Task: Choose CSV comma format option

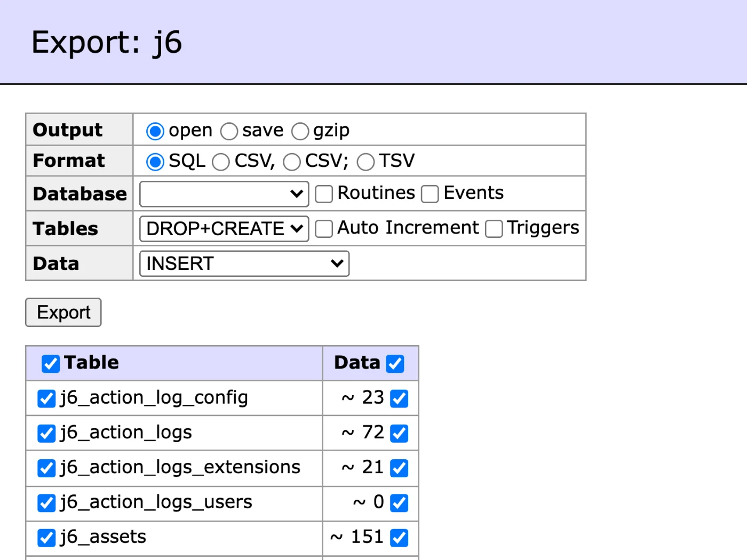Action: click(x=221, y=162)
